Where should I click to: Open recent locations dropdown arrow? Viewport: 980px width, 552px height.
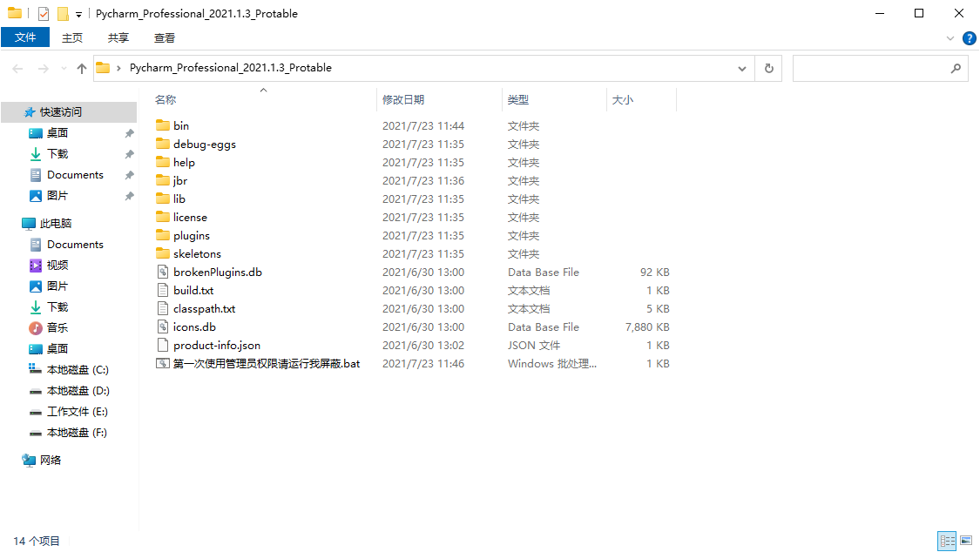[x=63, y=68]
